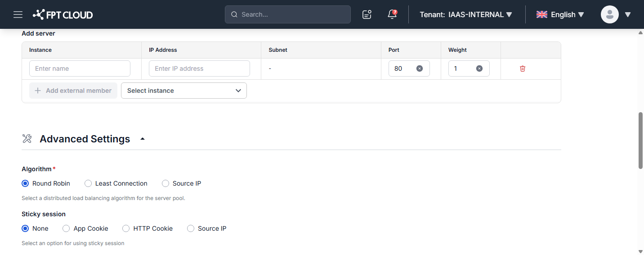Click the page vertical scrollbar thumb
This screenshot has width=644, height=255.
[640, 141]
